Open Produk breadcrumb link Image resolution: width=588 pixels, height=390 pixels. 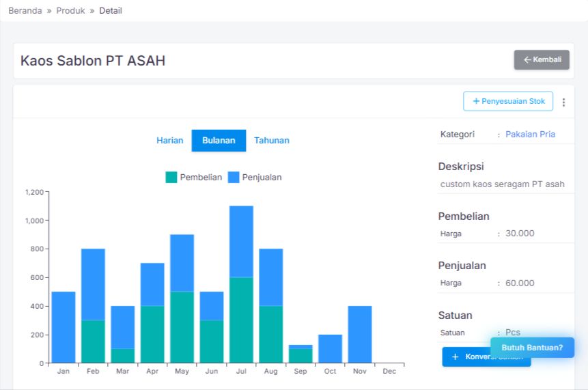point(70,11)
